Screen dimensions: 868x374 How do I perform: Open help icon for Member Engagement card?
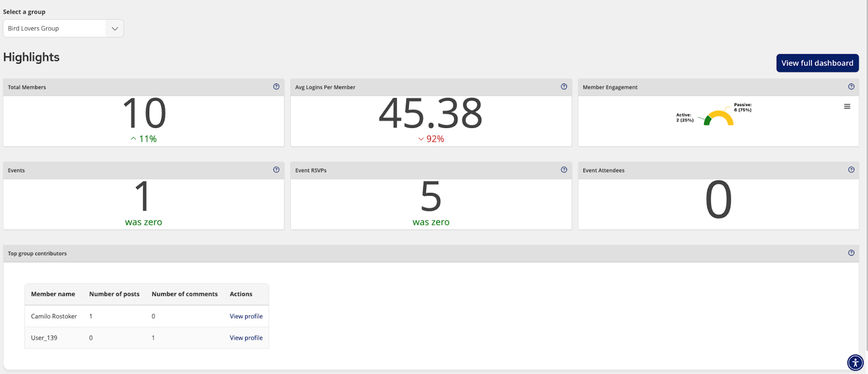[851, 87]
